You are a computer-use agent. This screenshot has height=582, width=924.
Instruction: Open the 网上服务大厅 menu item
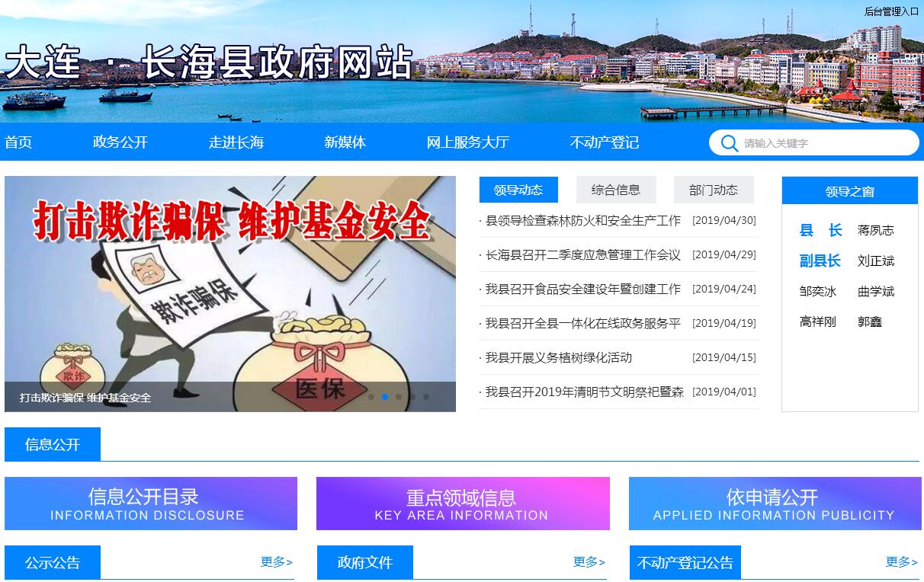tap(468, 142)
